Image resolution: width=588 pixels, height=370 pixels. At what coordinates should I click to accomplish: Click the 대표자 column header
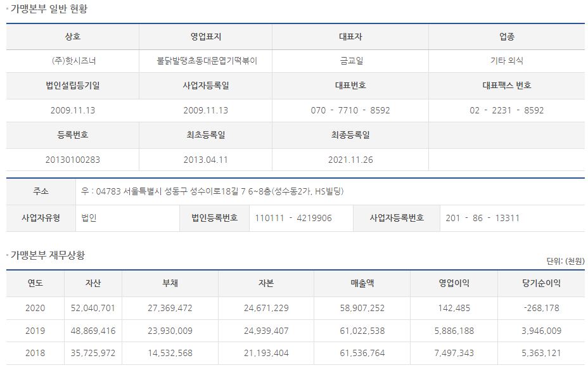click(x=350, y=37)
